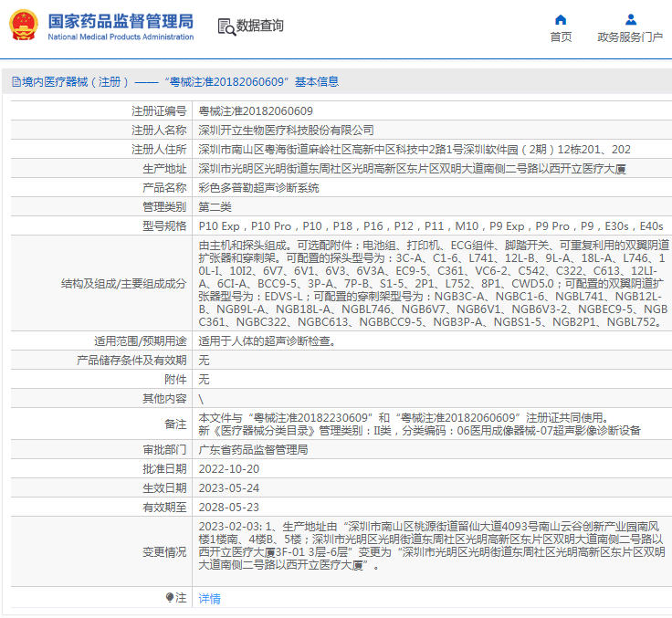Click the 数据查询 heading text
This screenshot has width=672, height=618.
click(x=259, y=26)
